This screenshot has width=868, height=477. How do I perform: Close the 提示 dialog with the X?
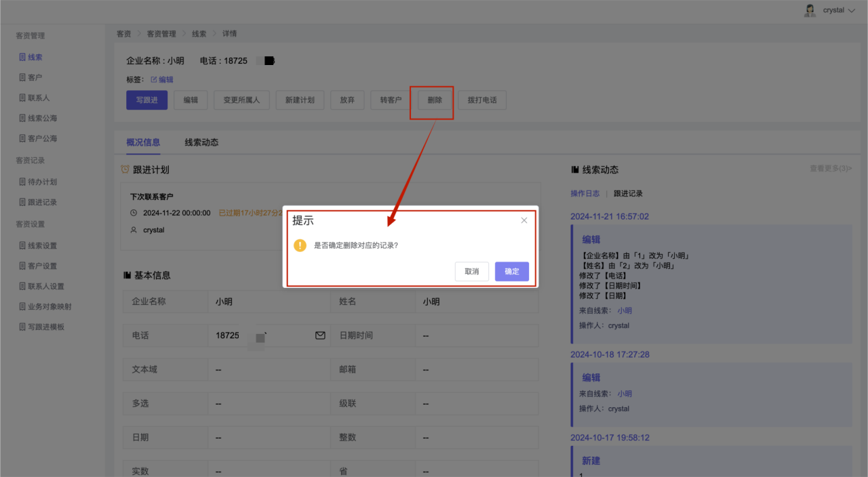pyautogui.click(x=524, y=220)
